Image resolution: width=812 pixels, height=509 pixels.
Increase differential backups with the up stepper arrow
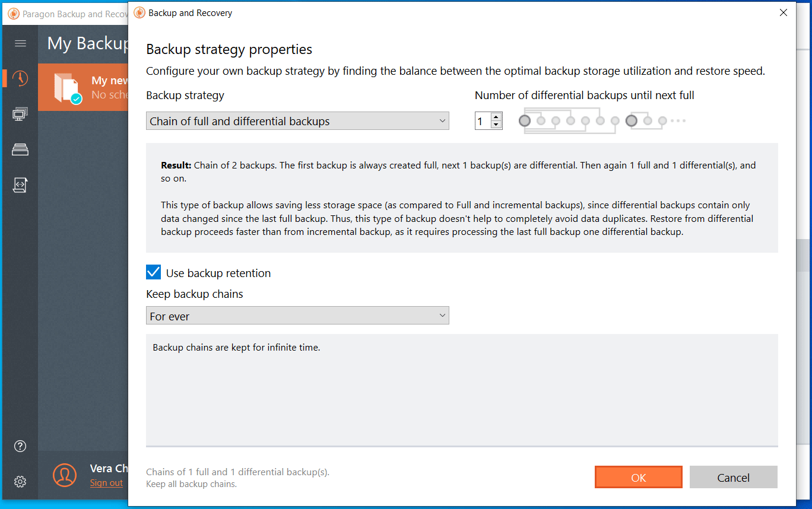pos(496,117)
